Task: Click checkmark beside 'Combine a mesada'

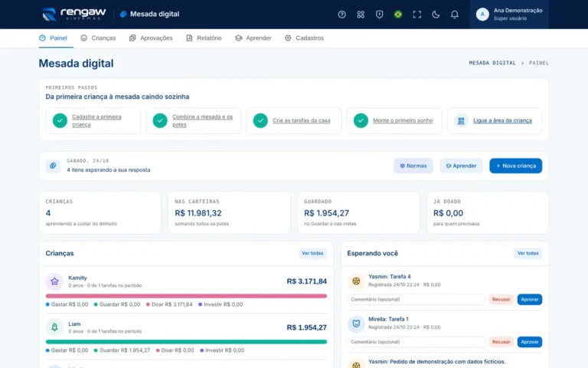Action: pos(160,120)
